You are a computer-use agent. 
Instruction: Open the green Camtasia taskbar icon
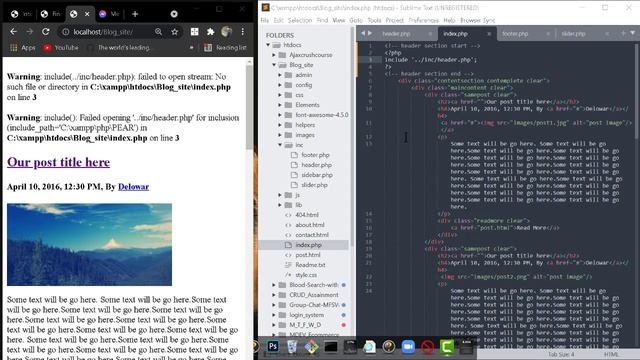point(447,347)
